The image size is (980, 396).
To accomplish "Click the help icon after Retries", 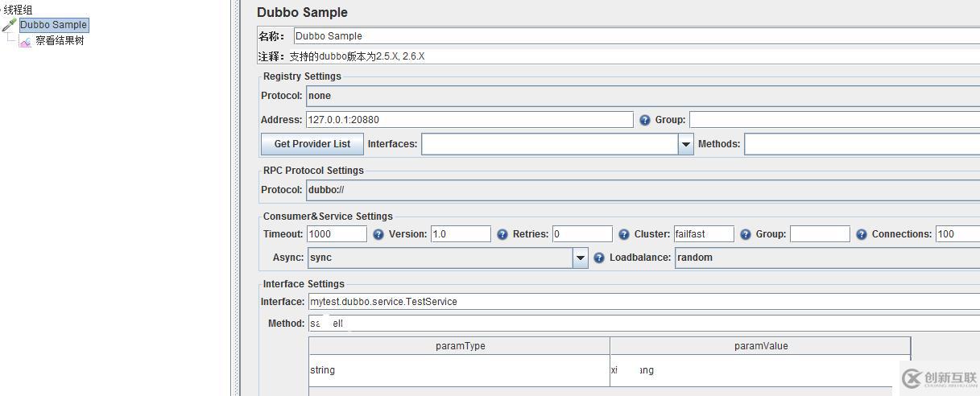I will [624, 234].
